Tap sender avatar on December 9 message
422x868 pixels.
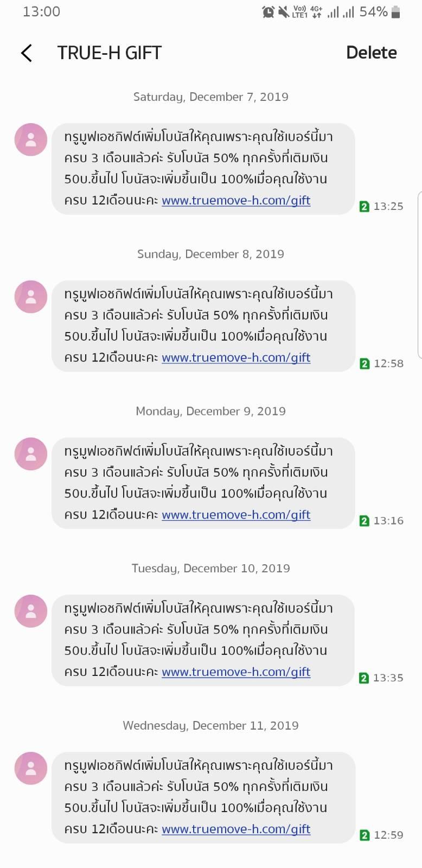pos(31,454)
